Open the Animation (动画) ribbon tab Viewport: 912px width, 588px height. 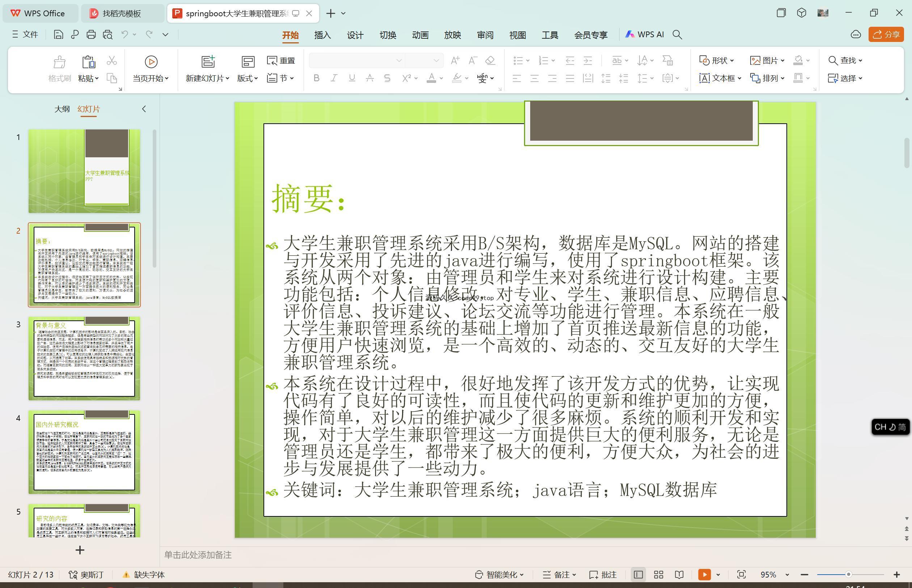420,35
